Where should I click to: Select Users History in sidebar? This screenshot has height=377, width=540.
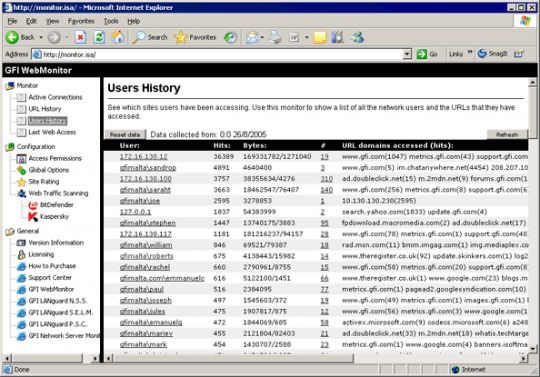click(47, 121)
